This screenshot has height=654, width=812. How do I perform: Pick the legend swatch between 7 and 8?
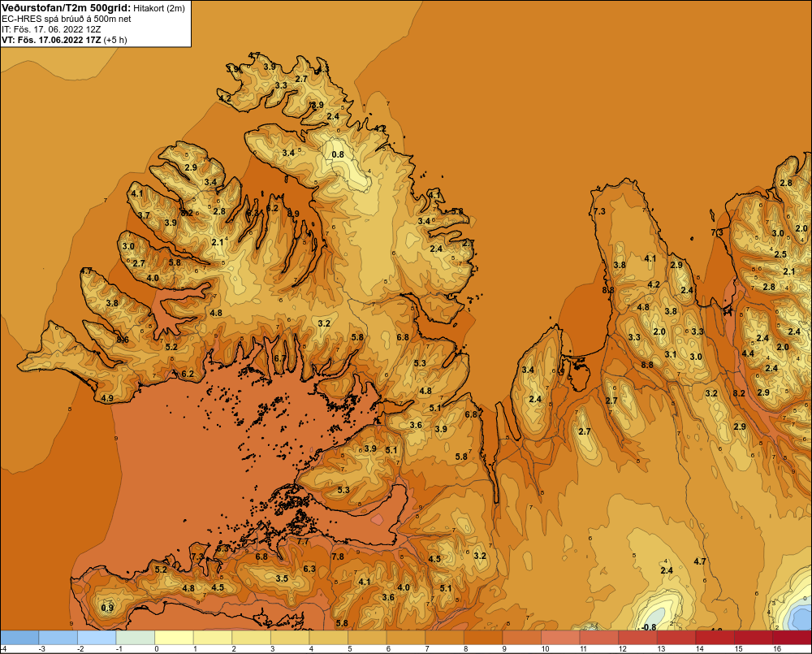click(x=444, y=638)
